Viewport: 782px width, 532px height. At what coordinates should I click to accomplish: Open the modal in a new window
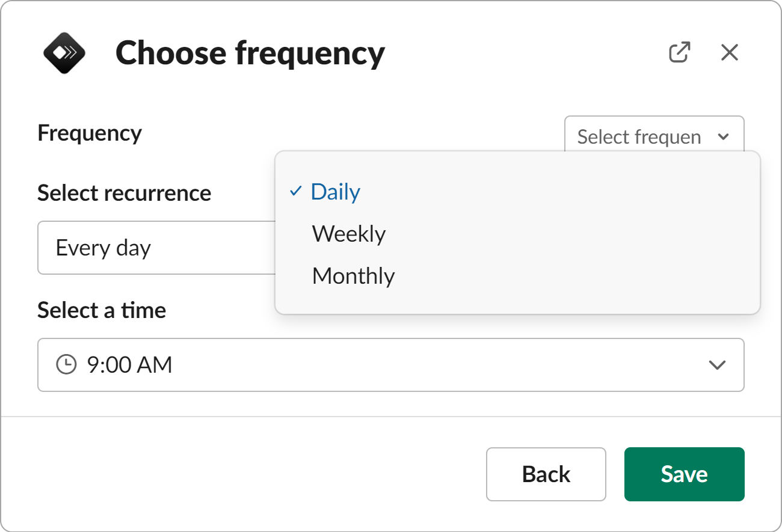click(x=679, y=52)
